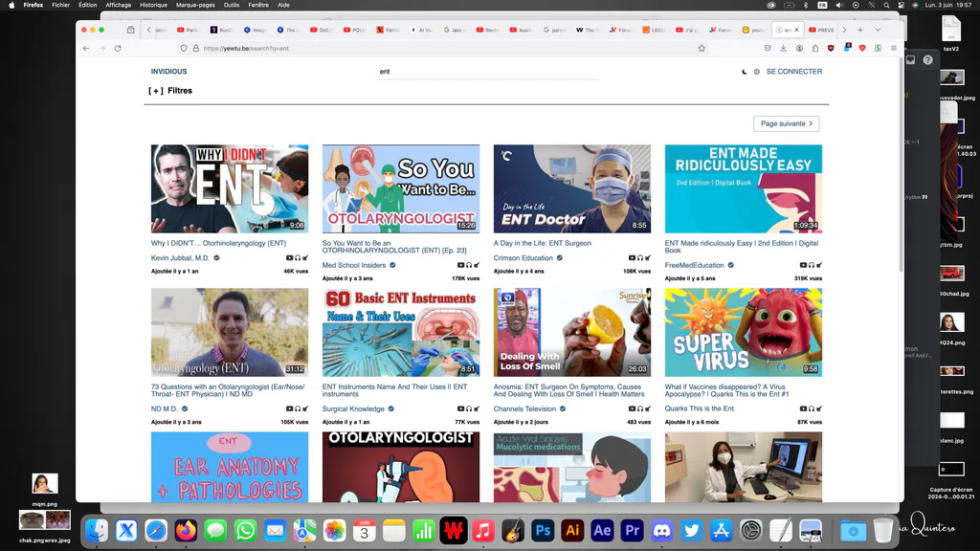980x551 pixels.
Task: Open the Med School Insiders channel
Action: pos(354,266)
